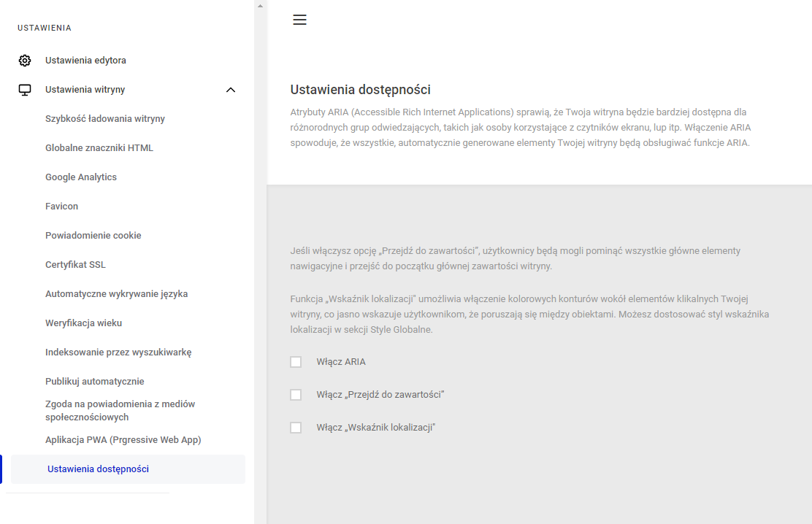Select Indeksowanie przez wyszukiwarkę
This screenshot has height=524, width=812.
pos(118,352)
